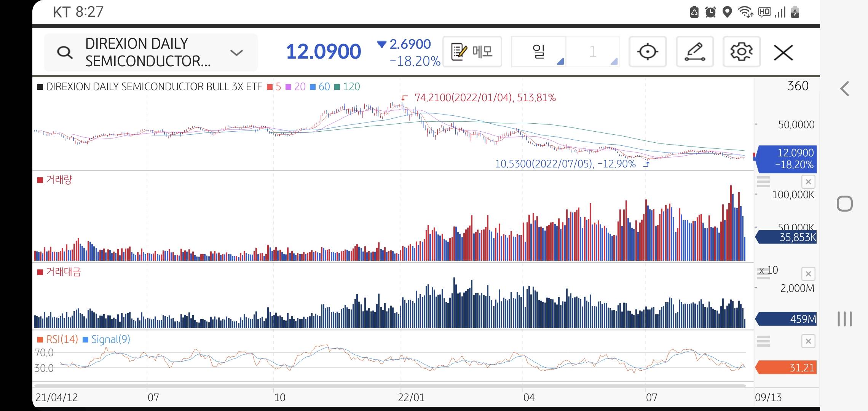Screen dimensions: 868x411
Task: Remove the RSI indicator panel
Action: [x=808, y=341]
